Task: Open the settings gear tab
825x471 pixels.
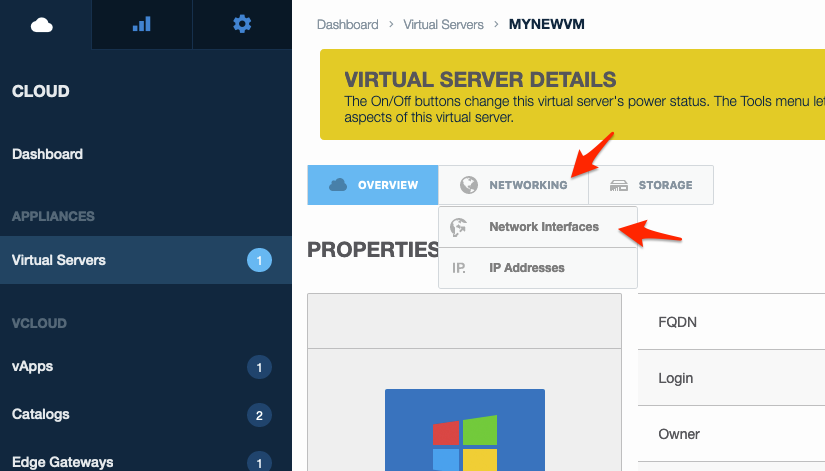Action: coord(242,25)
